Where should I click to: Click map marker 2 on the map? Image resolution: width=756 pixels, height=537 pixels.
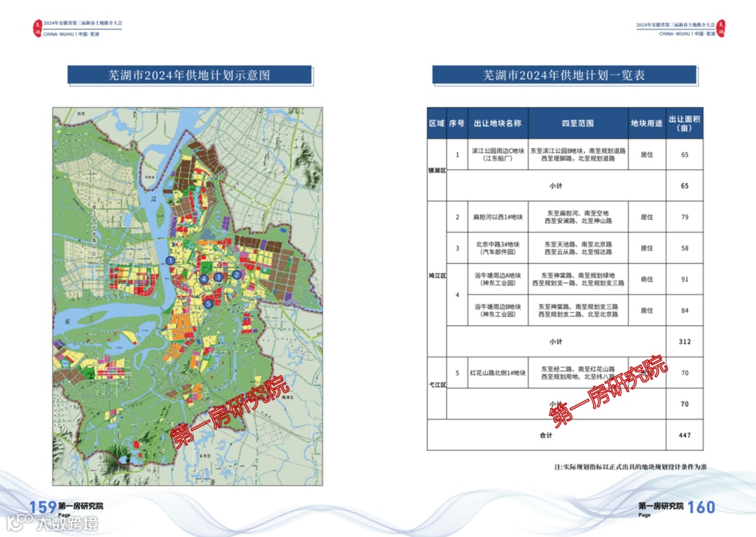click(237, 274)
